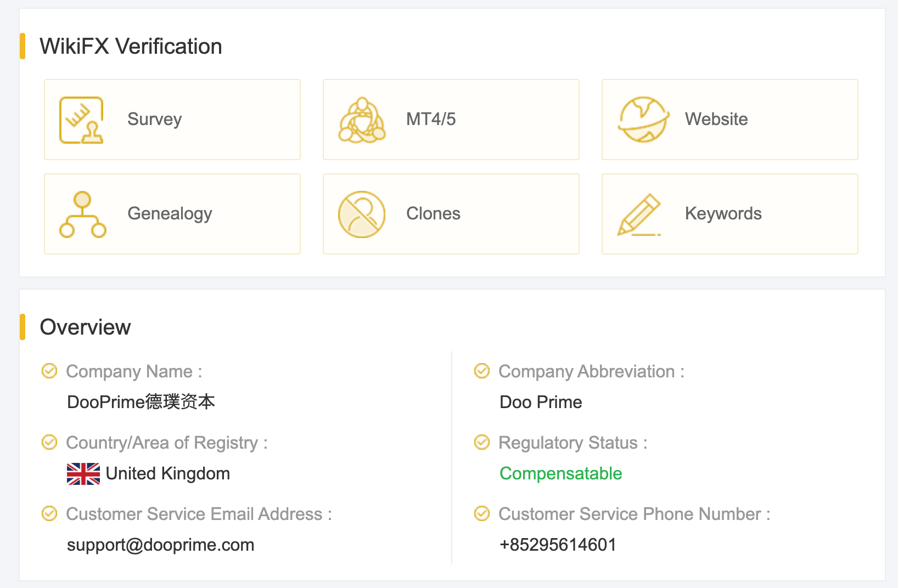Click check icon beside Regulatory Status
Viewport: 898px width, 588px height.
pos(482,442)
